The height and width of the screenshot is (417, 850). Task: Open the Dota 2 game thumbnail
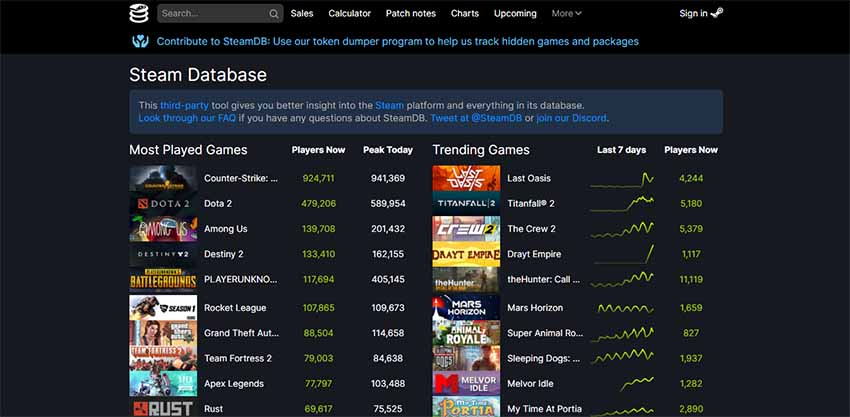(163, 203)
